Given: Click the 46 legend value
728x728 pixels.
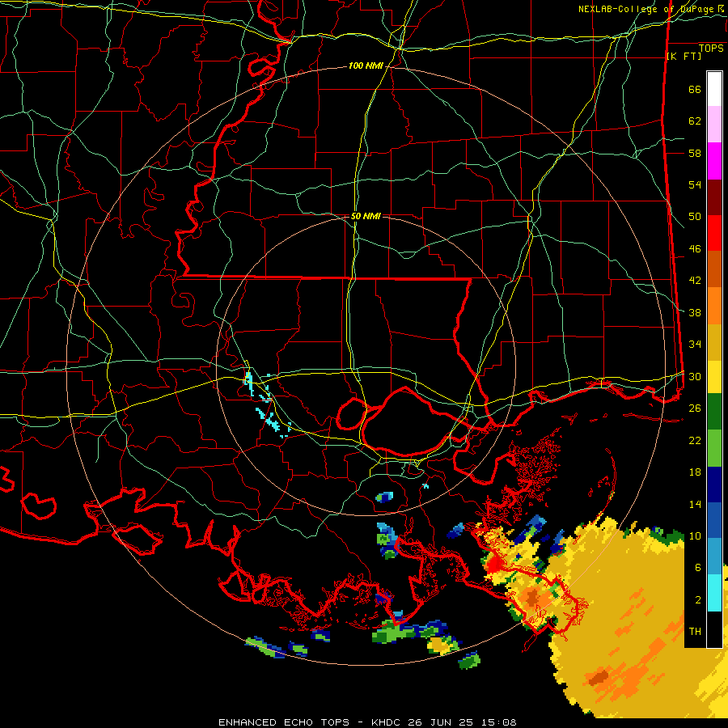Looking at the screenshot, I should coord(695,249).
